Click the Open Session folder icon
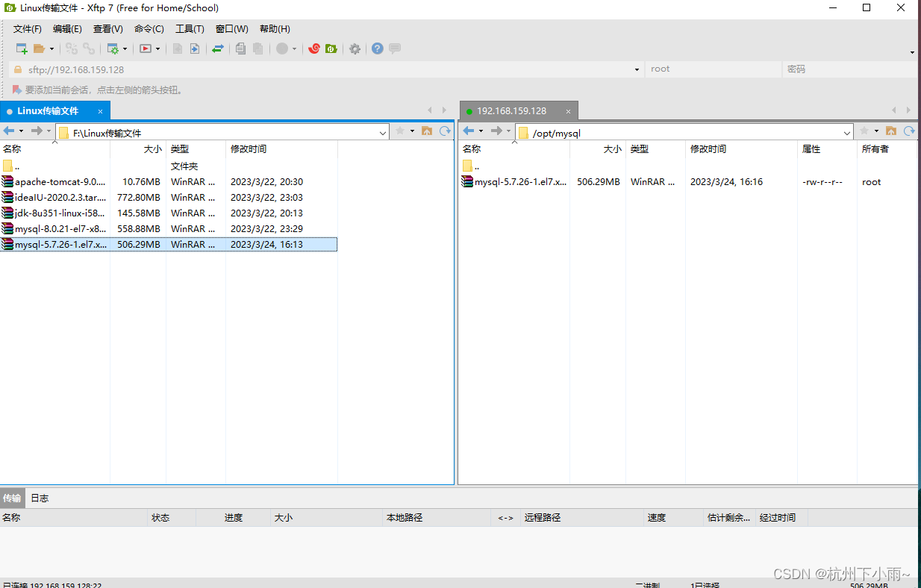 pyautogui.click(x=40, y=49)
